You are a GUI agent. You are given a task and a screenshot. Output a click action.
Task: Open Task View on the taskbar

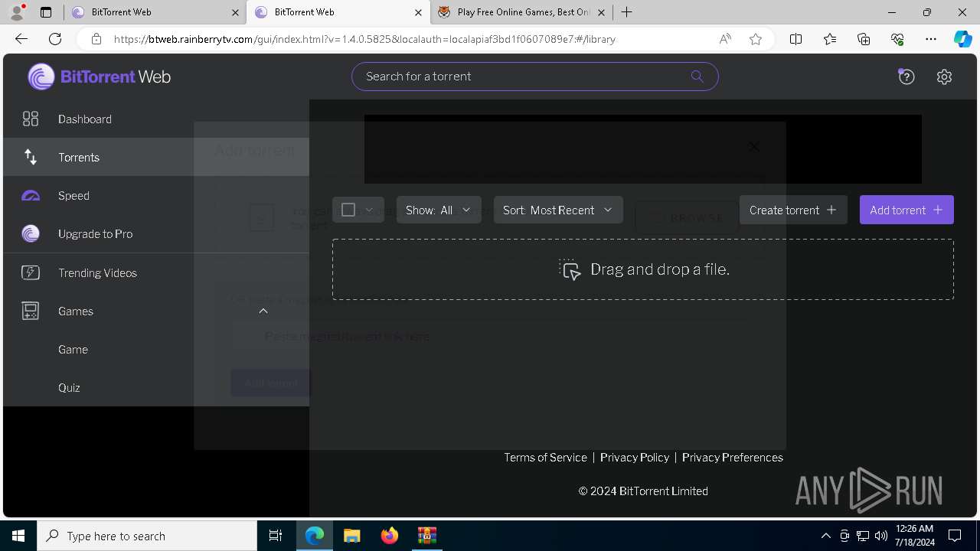pyautogui.click(x=276, y=536)
